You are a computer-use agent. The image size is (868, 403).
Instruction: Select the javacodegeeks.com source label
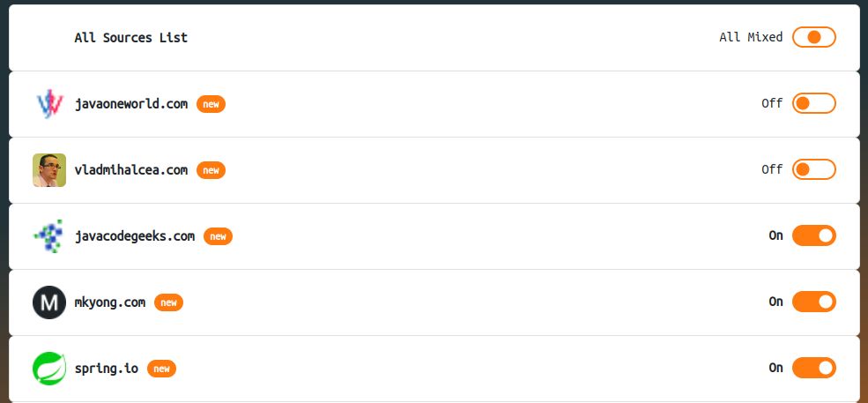click(135, 236)
